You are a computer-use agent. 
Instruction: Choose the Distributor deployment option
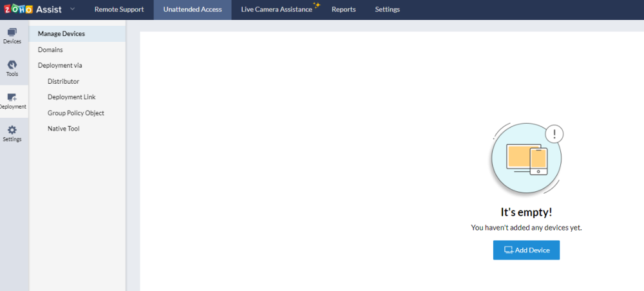click(x=63, y=81)
